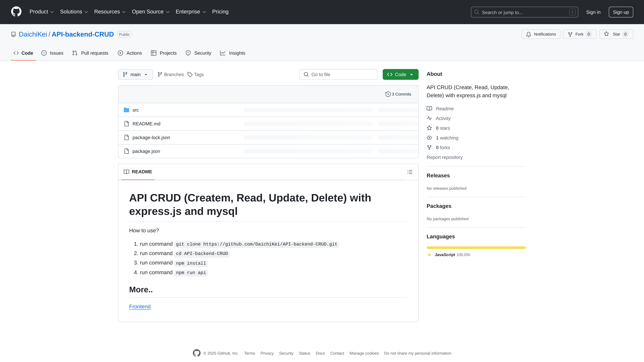This screenshot has height=362, width=644.
Task: Click the Fork icon for this repository
Action: coord(570,34)
